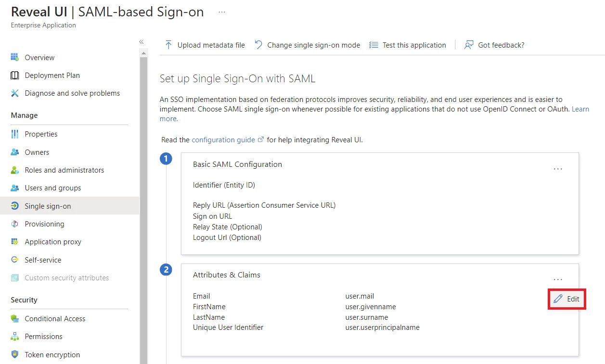Open the Provisioning page
The height and width of the screenshot is (364, 605).
pyautogui.click(x=69, y=224)
